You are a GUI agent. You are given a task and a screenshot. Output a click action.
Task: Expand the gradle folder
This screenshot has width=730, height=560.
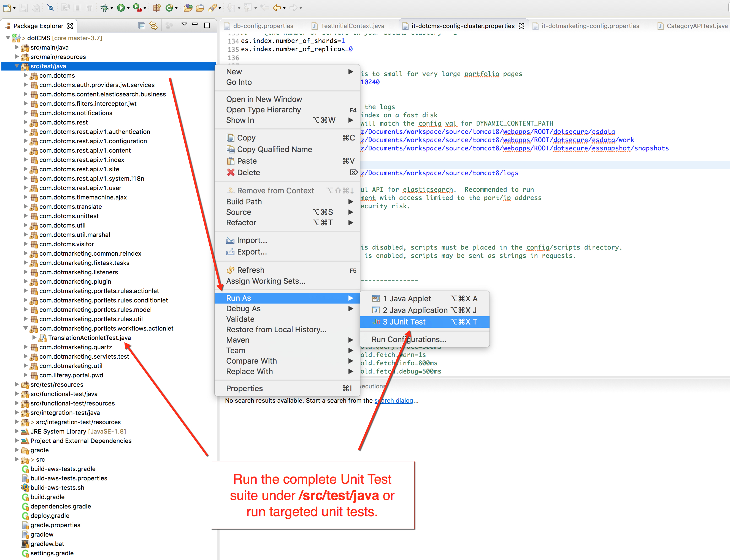point(16,450)
